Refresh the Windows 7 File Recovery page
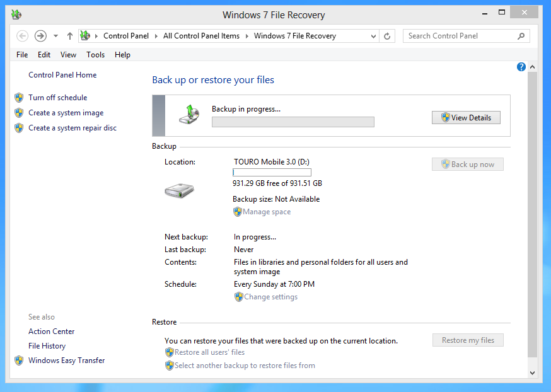This screenshot has height=392, width=551. pyautogui.click(x=387, y=36)
